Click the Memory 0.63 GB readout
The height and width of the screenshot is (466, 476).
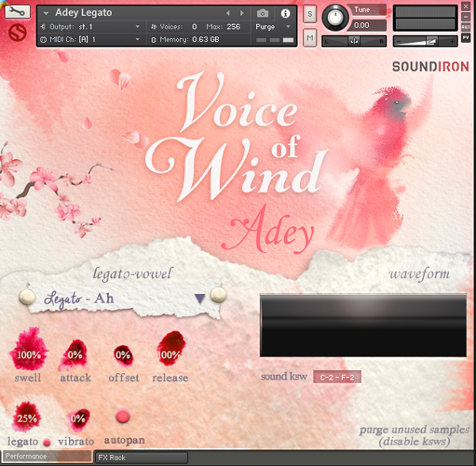[x=190, y=40]
